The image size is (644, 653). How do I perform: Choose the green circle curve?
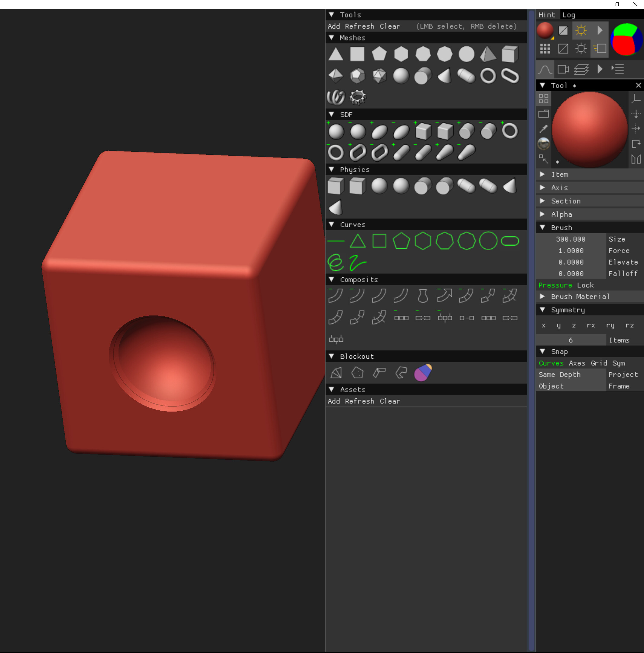tap(488, 241)
